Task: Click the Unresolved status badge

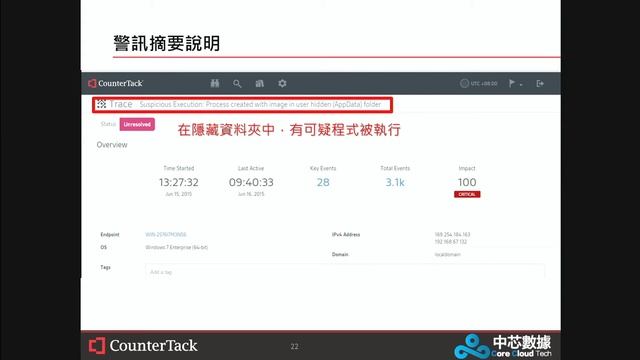Action: click(x=137, y=124)
